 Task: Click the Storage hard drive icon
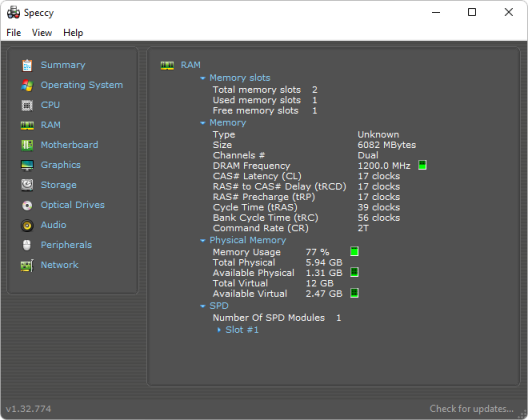pos(27,185)
